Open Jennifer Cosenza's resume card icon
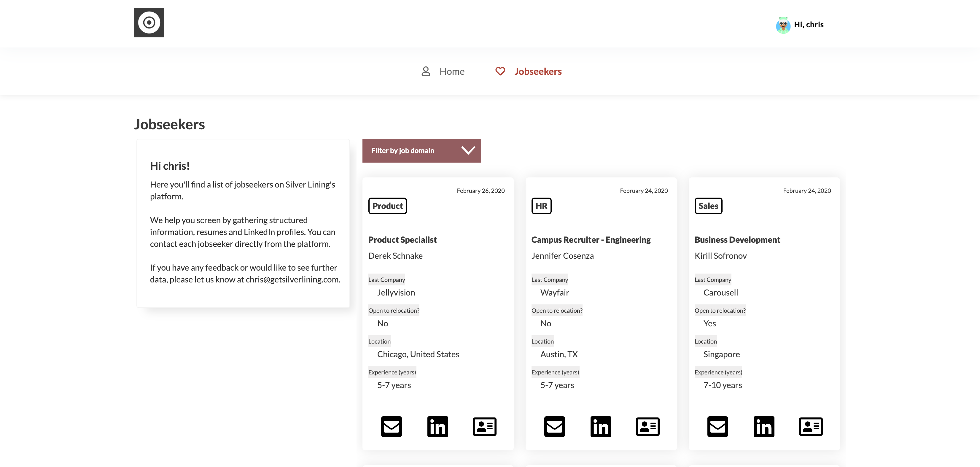 click(x=647, y=426)
